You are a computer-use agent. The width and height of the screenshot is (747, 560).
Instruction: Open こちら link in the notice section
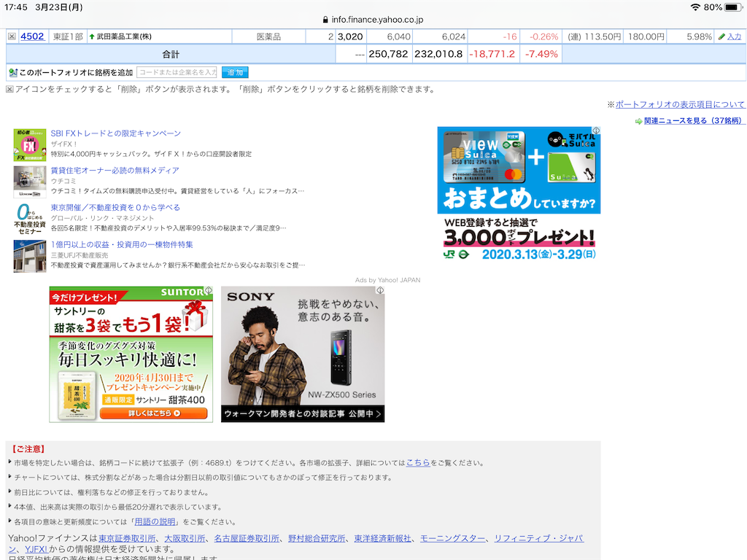(x=418, y=462)
